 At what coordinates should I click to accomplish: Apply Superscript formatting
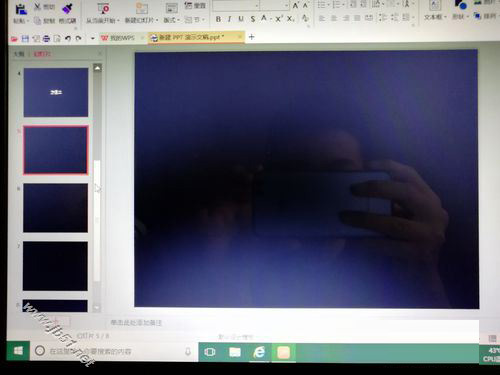point(278,19)
